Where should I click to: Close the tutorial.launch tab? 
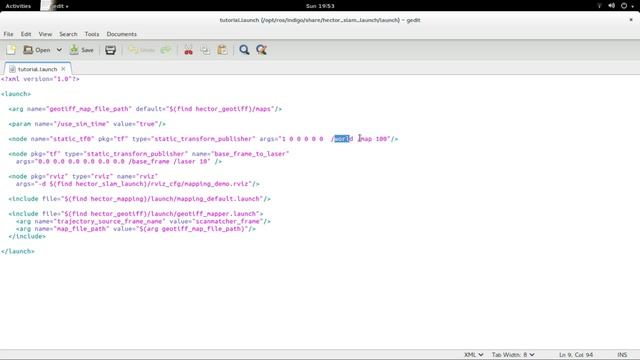(x=63, y=69)
